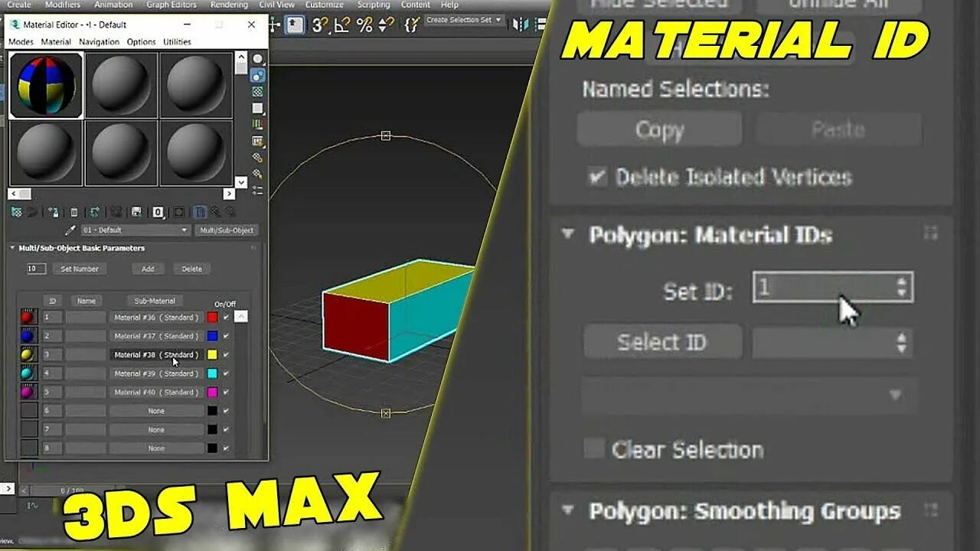Click the Show End Result icon
This screenshot has height=551, width=980.
(x=201, y=212)
